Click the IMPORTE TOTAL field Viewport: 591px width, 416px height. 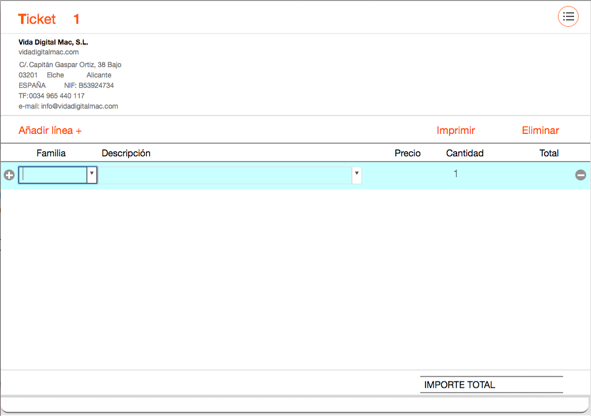[491, 385]
